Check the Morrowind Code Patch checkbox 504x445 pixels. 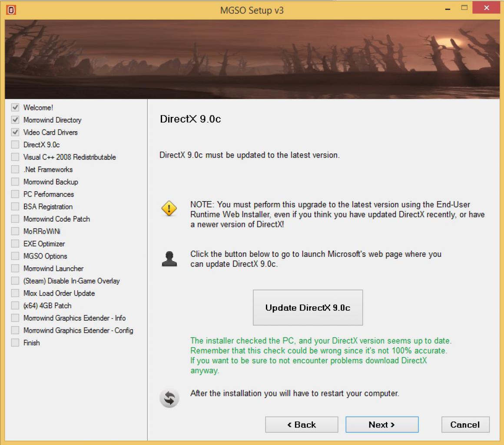click(x=15, y=219)
